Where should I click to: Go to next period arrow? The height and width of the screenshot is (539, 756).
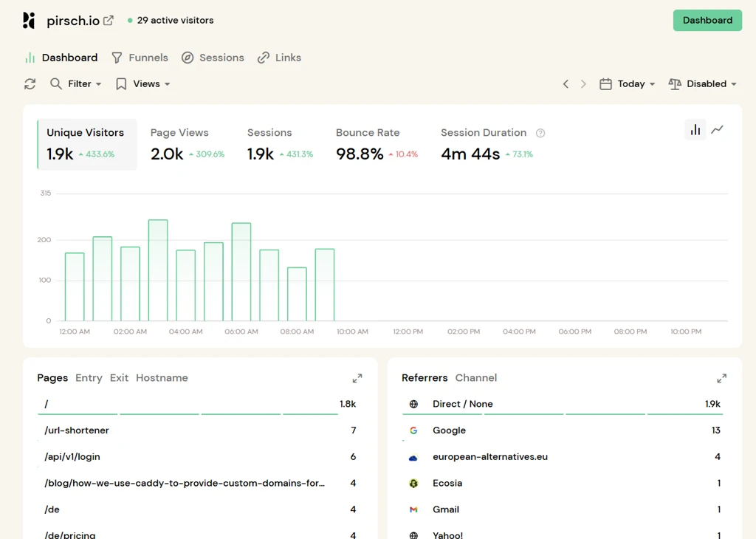click(x=583, y=84)
